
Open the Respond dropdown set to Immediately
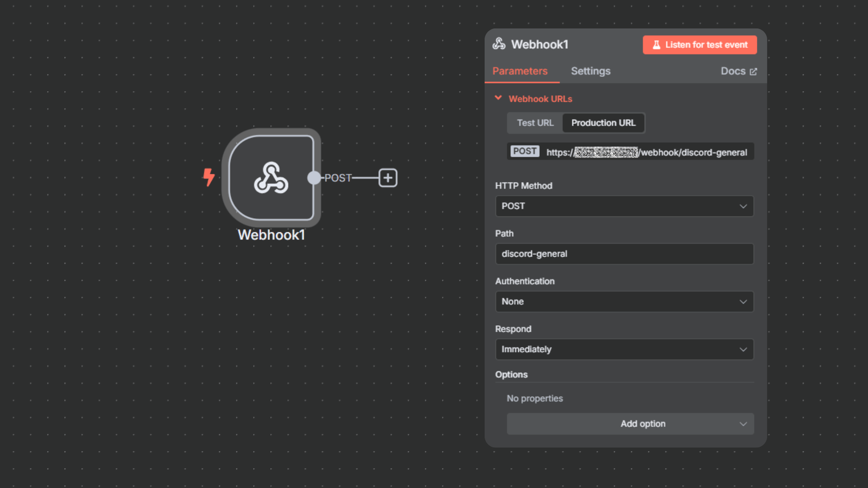click(x=624, y=349)
